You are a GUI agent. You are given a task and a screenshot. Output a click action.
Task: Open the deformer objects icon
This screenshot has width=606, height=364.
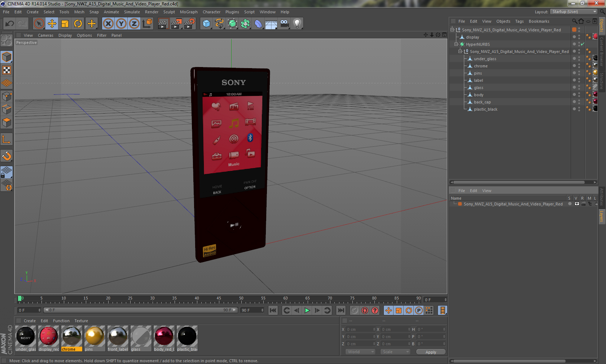pyautogui.click(x=258, y=24)
